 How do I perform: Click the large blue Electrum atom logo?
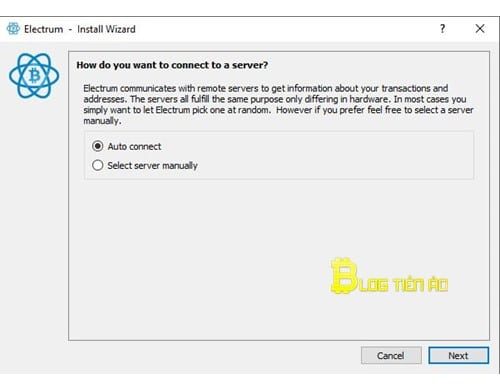[34, 76]
